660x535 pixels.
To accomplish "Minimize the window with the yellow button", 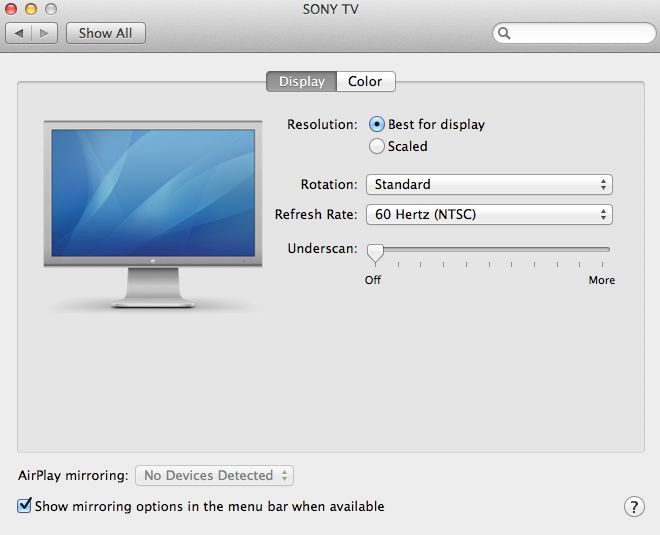I will (x=31, y=9).
